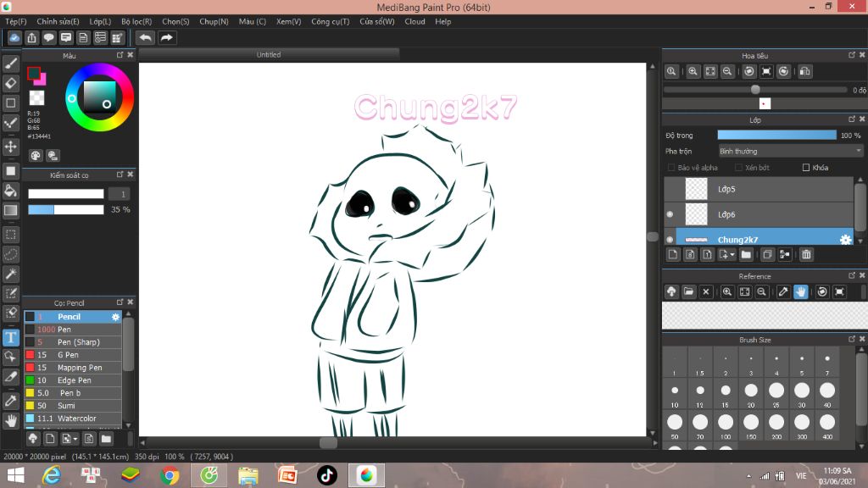Choose brush size 20 preset
Image resolution: width=868 pixels, height=488 pixels.
pyautogui.click(x=751, y=393)
